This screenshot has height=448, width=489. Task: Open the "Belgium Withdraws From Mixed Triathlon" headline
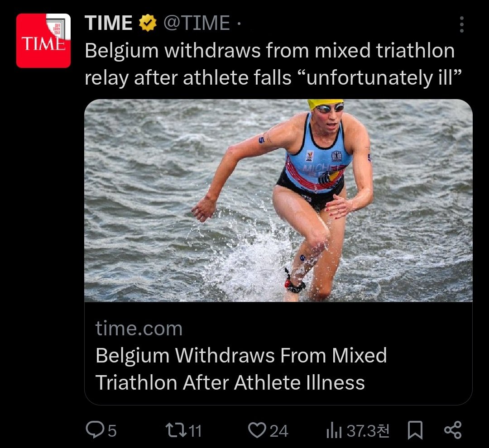click(241, 369)
